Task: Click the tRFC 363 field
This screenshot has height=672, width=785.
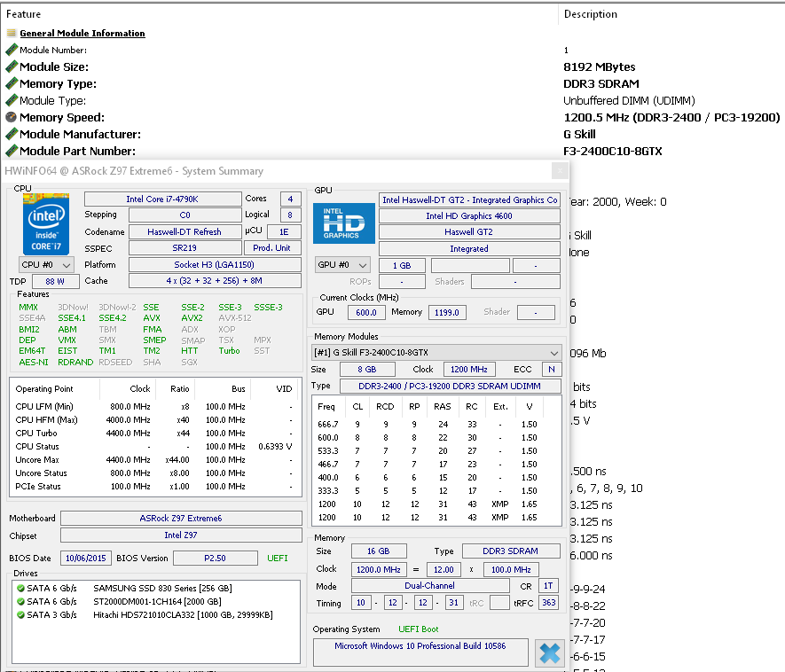Action: pos(549,603)
